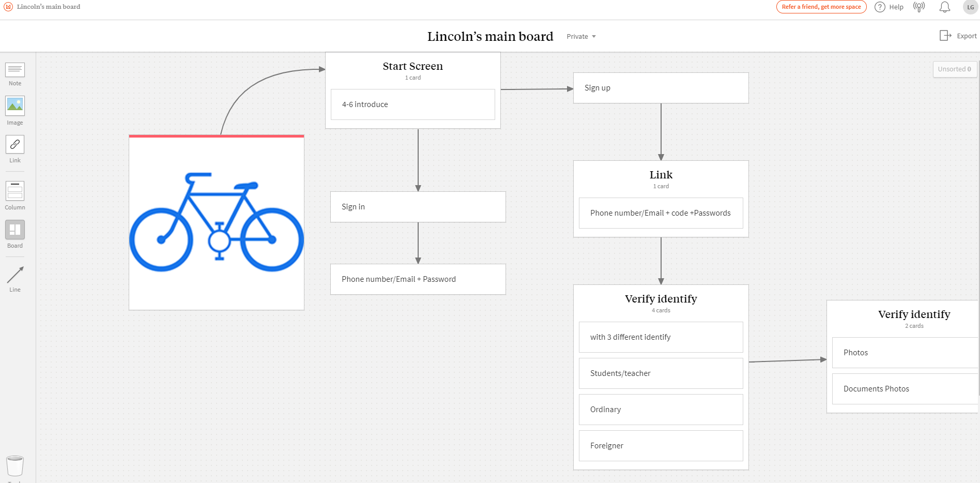Click the Students/teacher card
The width and height of the screenshot is (980, 483).
tap(661, 373)
